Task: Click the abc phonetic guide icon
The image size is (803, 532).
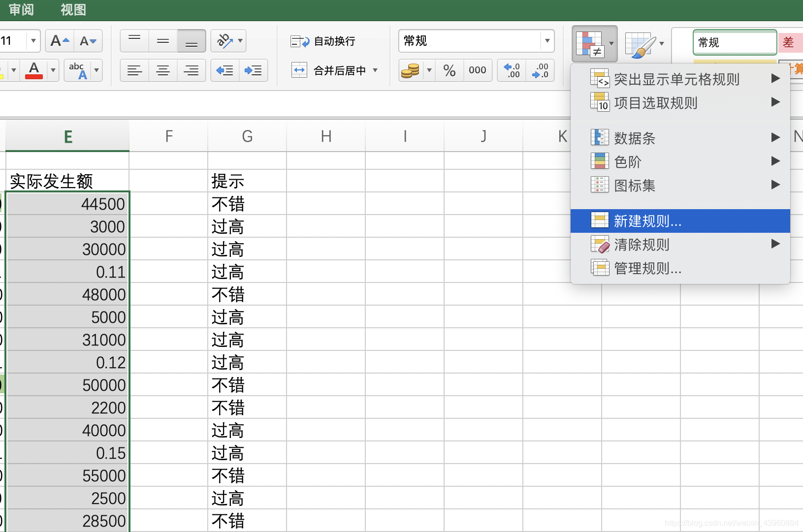Action: pyautogui.click(x=78, y=70)
